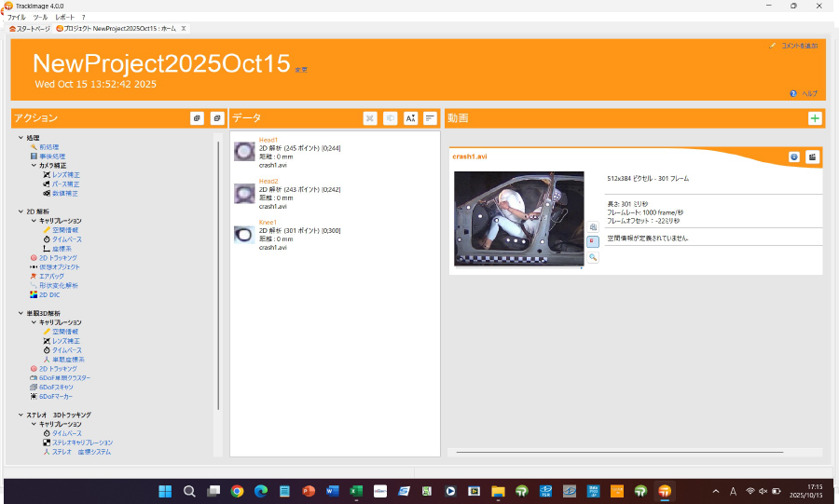
Task: Collapse the 処理 tree section
Action: (21, 138)
